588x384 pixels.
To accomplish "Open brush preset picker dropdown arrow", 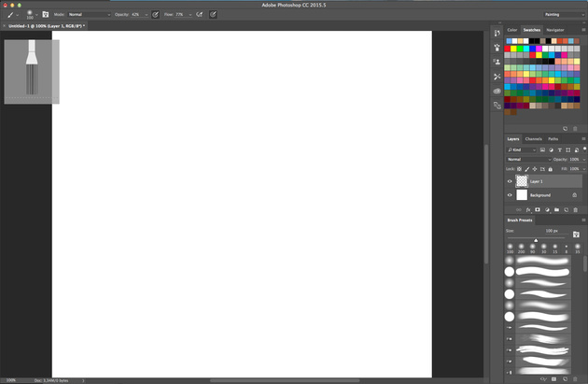I will 36,15.
